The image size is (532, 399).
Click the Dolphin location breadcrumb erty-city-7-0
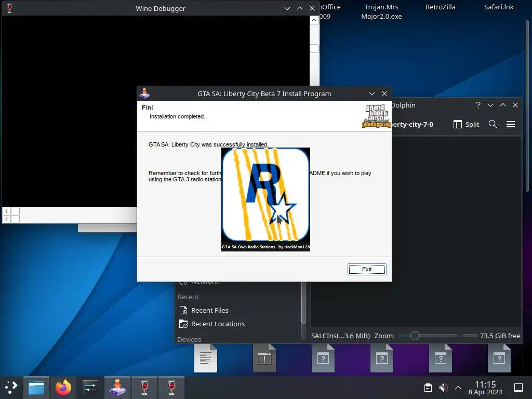[x=413, y=124]
